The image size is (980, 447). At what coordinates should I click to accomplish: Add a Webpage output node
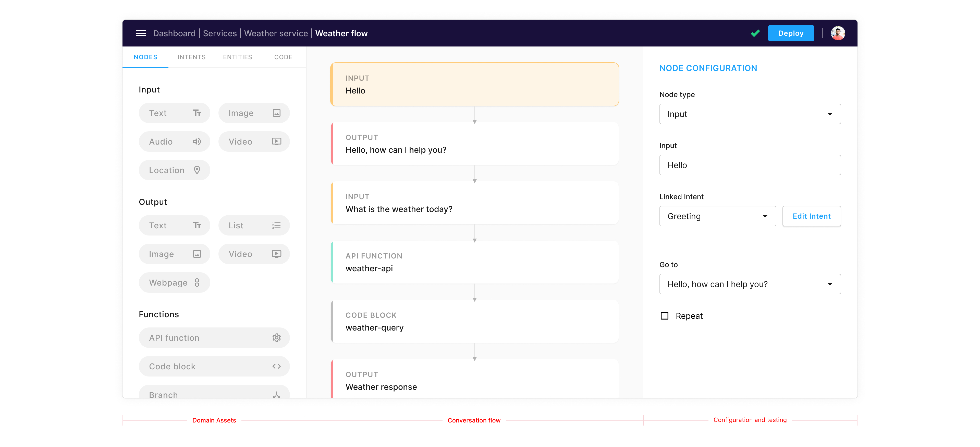(174, 283)
